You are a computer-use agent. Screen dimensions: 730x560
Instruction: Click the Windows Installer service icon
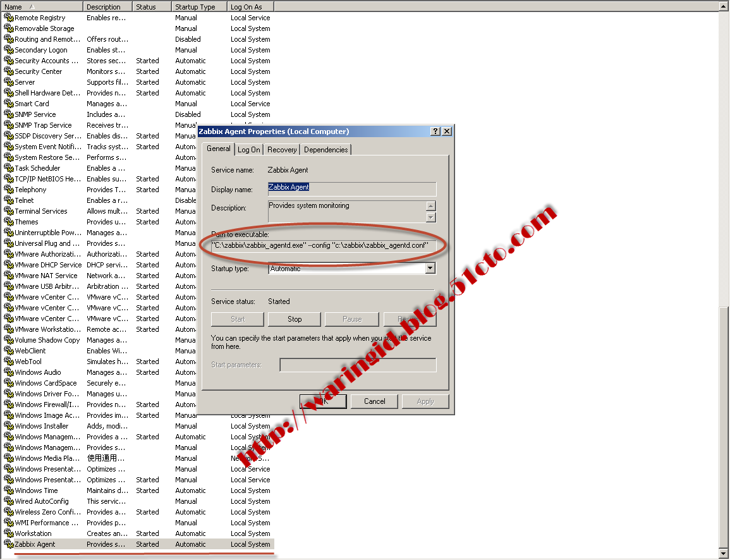pos(8,425)
